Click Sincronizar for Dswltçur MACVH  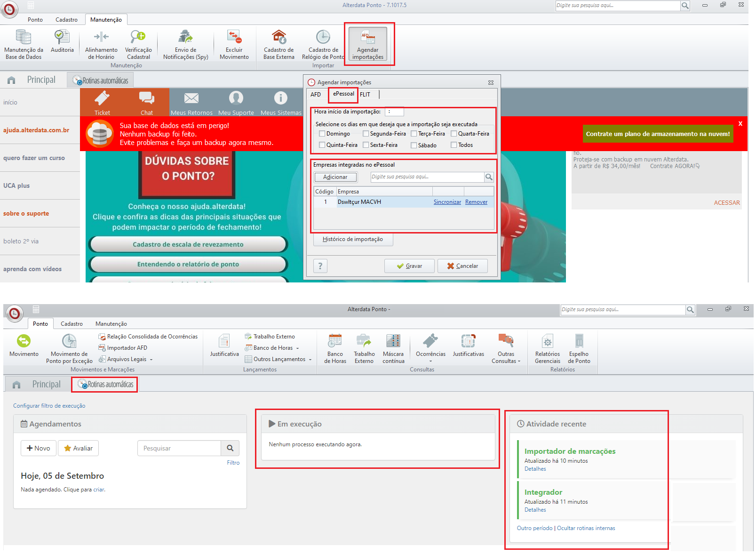click(x=447, y=202)
